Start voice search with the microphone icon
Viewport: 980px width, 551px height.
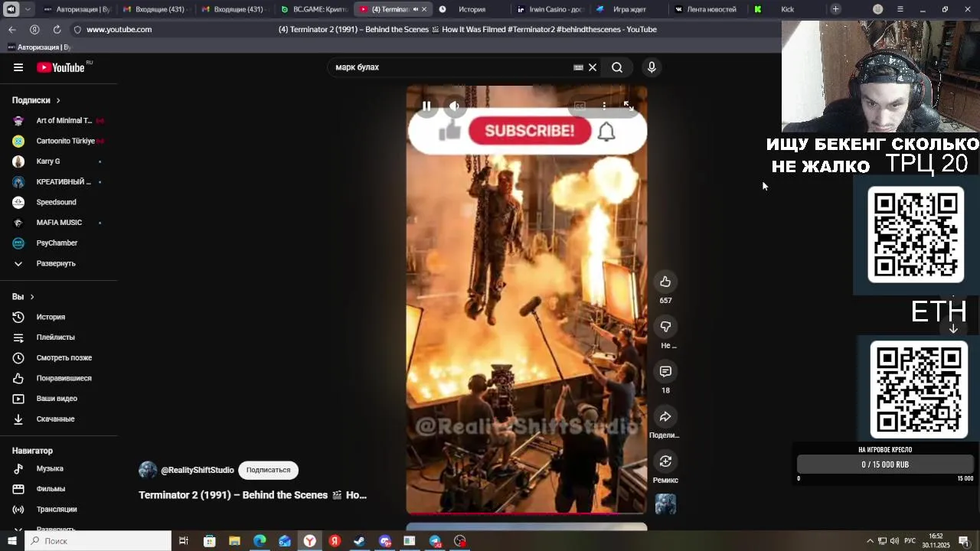pos(652,67)
